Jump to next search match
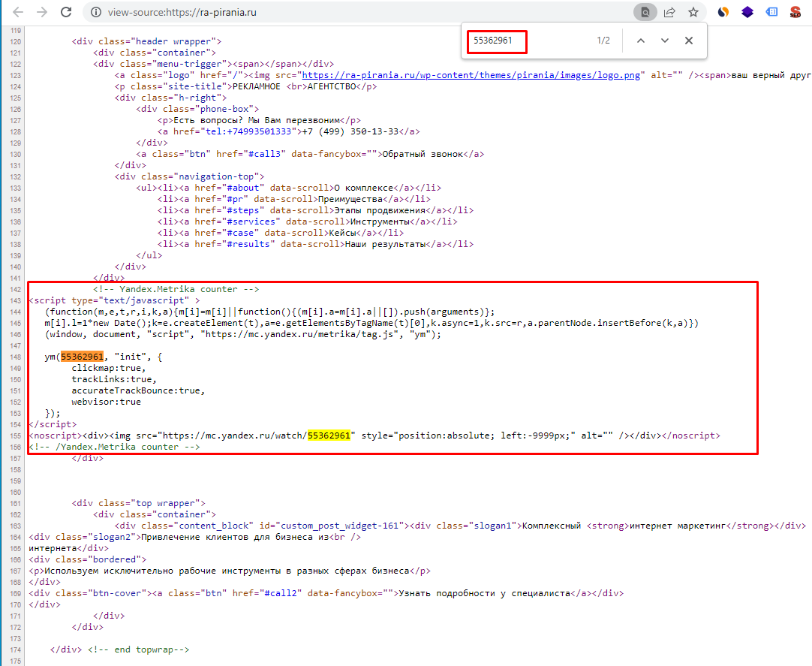 coord(664,41)
